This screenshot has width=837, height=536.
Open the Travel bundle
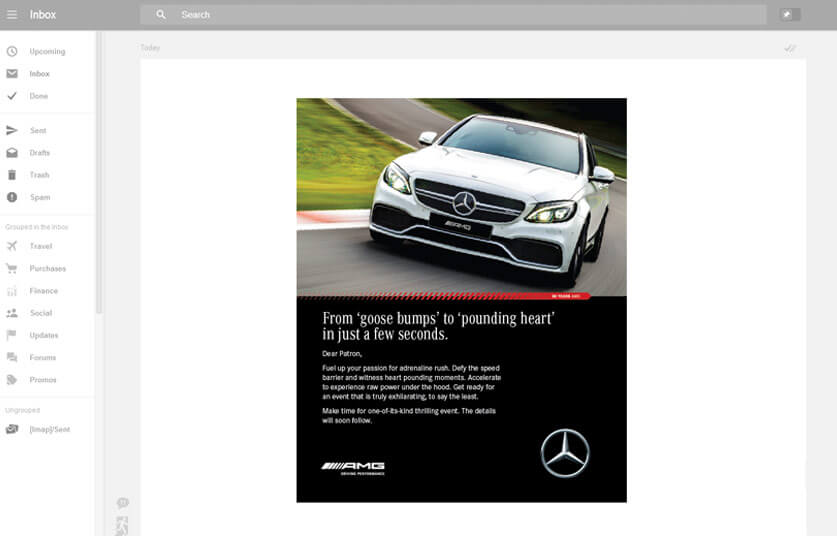pos(41,246)
